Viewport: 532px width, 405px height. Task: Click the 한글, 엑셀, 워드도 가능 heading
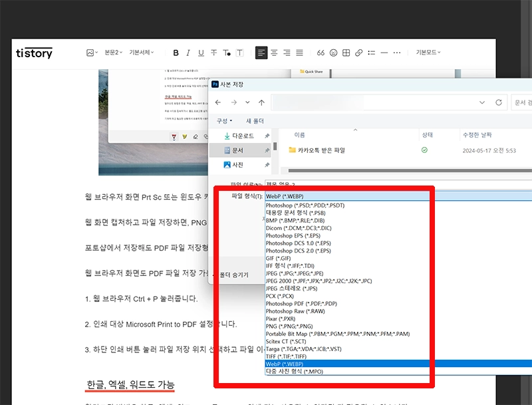pos(130,384)
